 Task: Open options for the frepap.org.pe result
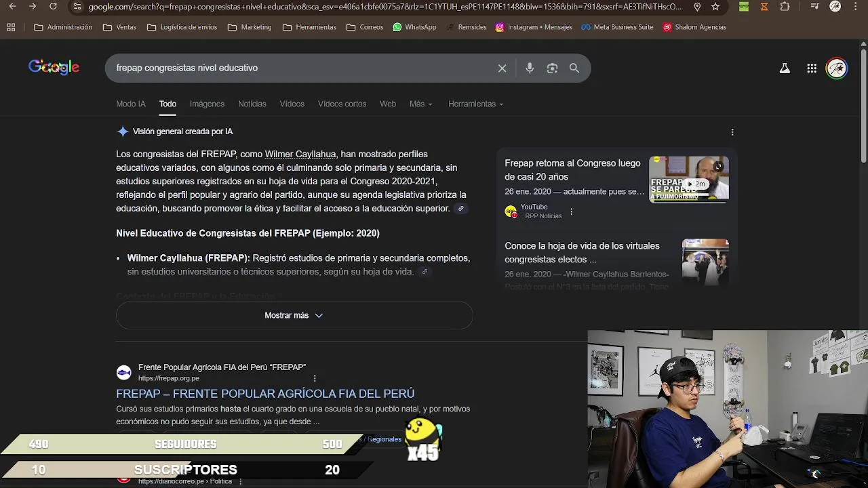pyautogui.click(x=315, y=378)
